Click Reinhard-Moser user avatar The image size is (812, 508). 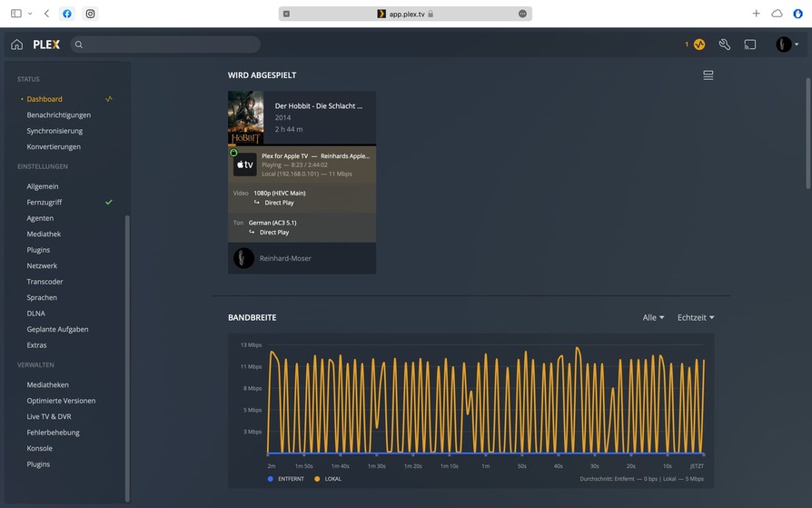point(243,258)
